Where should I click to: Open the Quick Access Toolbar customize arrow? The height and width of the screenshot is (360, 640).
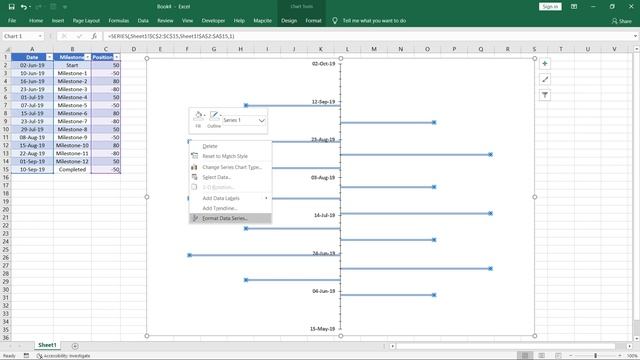65,7
